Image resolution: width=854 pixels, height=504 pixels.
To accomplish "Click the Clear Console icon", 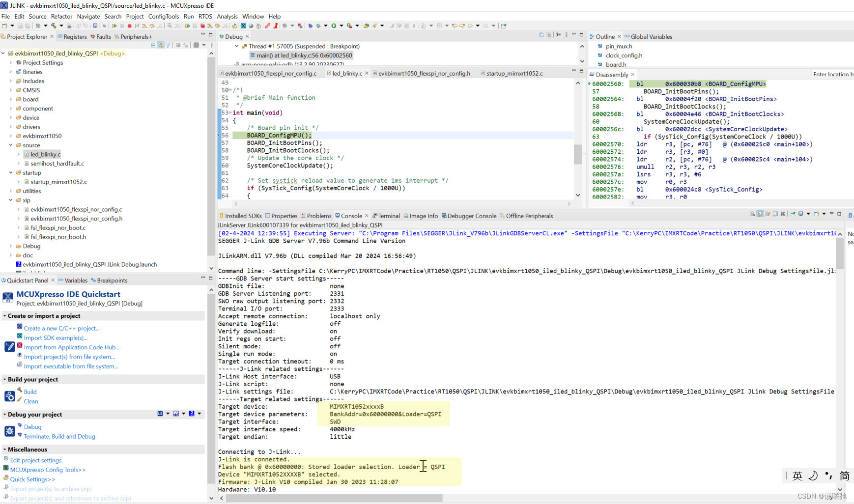I will pyautogui.click(x=752, y=214).
